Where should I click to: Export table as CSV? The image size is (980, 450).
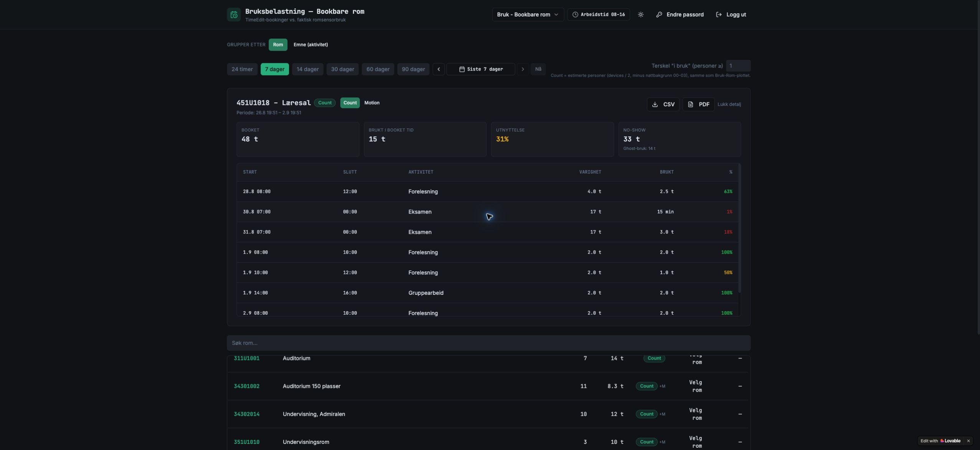[663, 104]
